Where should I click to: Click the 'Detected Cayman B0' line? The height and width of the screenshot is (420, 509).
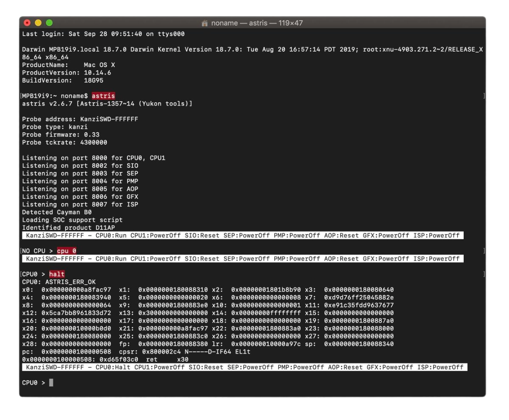57,212
